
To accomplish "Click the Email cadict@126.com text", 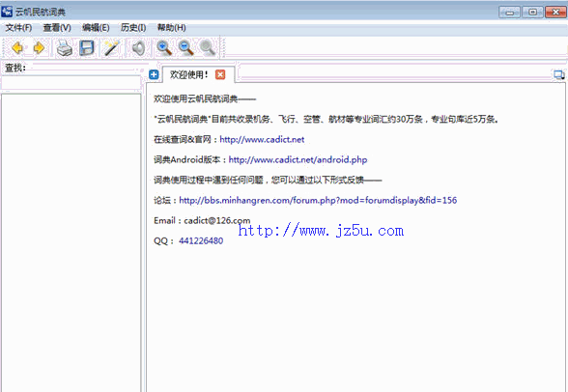I will (x=202, y=220).
